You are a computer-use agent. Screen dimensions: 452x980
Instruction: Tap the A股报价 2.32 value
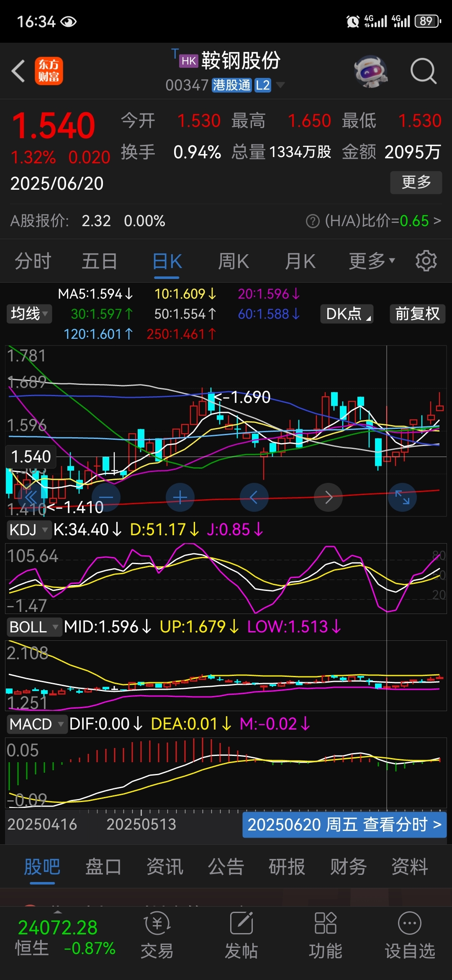[96, 221]
